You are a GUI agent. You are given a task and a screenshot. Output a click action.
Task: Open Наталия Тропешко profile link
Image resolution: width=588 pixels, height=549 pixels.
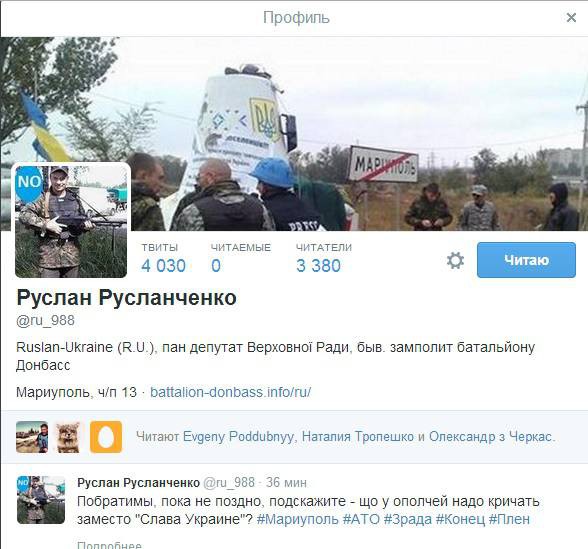pyautogui.click(x=358, y=437)
